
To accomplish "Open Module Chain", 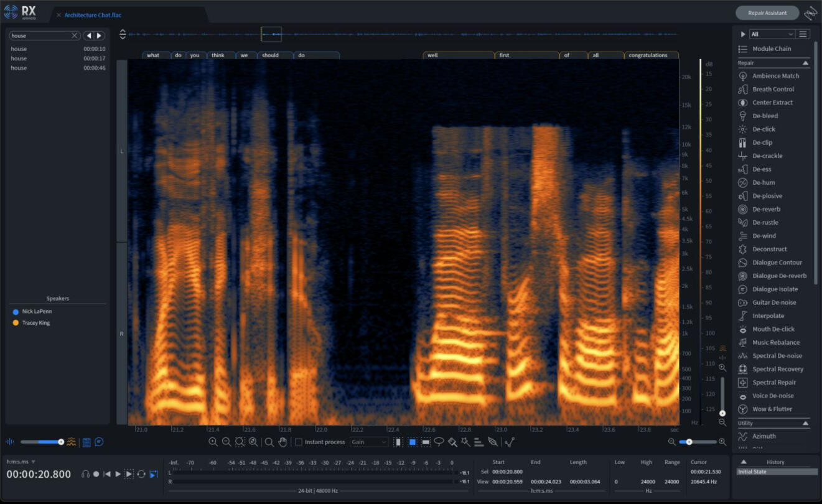I will click(x=772, y=49).
